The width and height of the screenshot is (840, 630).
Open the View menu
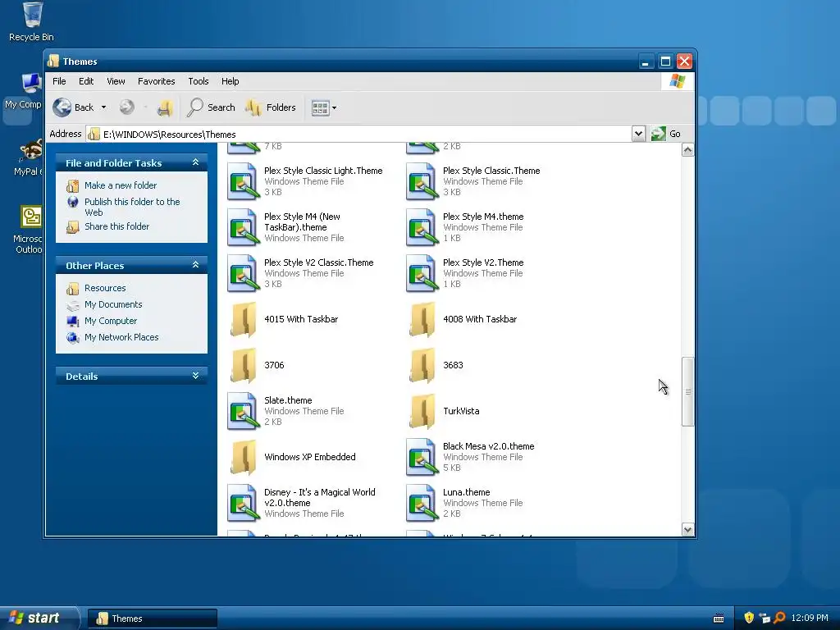pos(116,81)
